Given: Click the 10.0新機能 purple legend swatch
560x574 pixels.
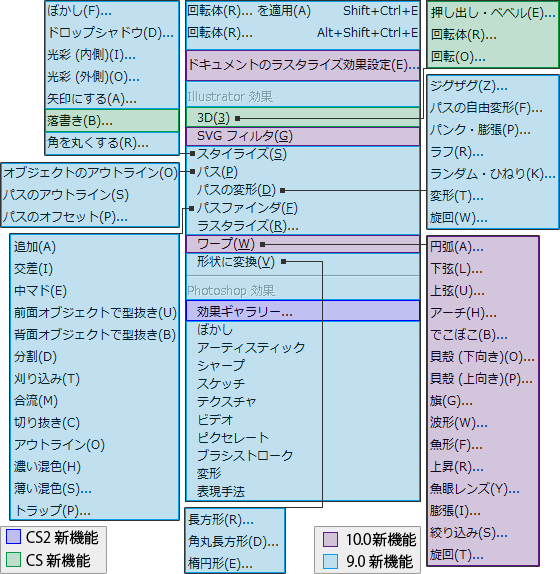Looking at the screenshot, I should click(330, 540).
